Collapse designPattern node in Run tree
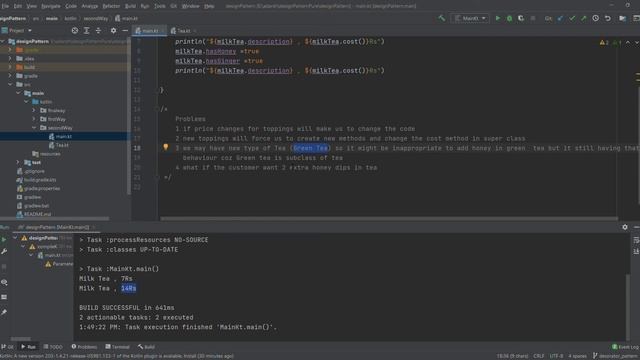This screenshot has width=640, height=360. (x=16, y=238)
